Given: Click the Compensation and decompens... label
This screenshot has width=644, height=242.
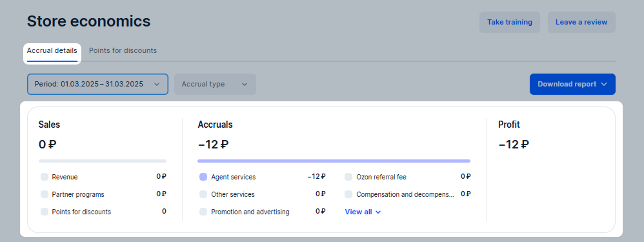Looking at the screenshot, I should [x=405, y=194].
